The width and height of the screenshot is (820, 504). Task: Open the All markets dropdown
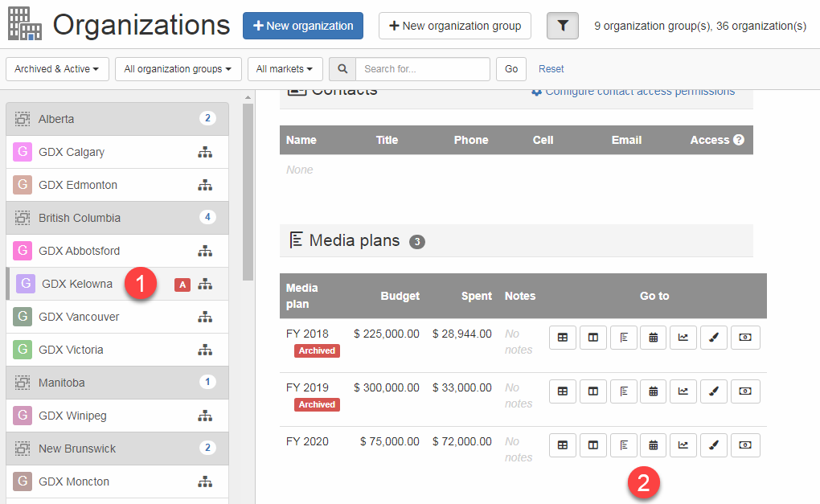point(285,69)
